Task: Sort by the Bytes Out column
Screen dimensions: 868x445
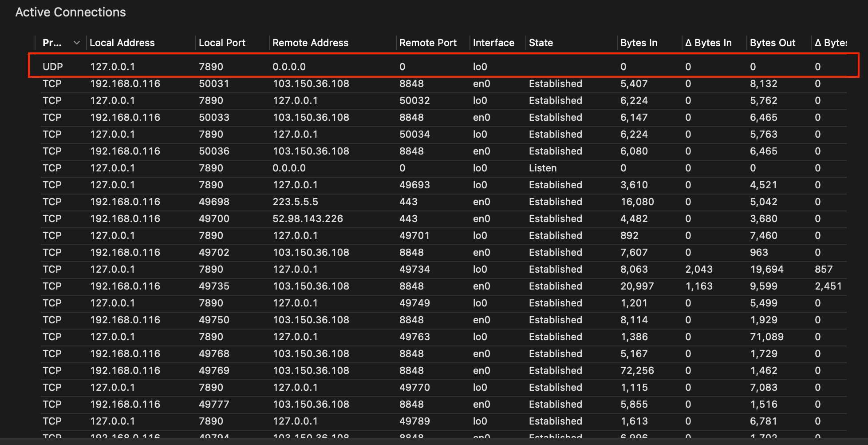Action: [773, 43]
